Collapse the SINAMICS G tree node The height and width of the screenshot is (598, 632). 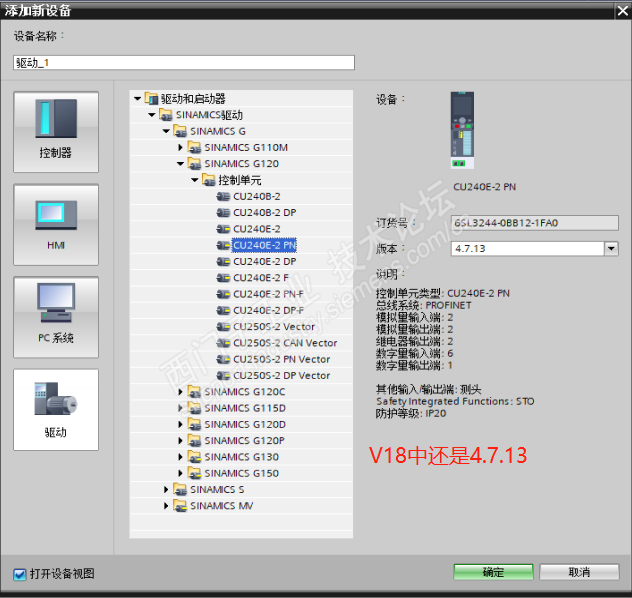(x=166, y=131)
